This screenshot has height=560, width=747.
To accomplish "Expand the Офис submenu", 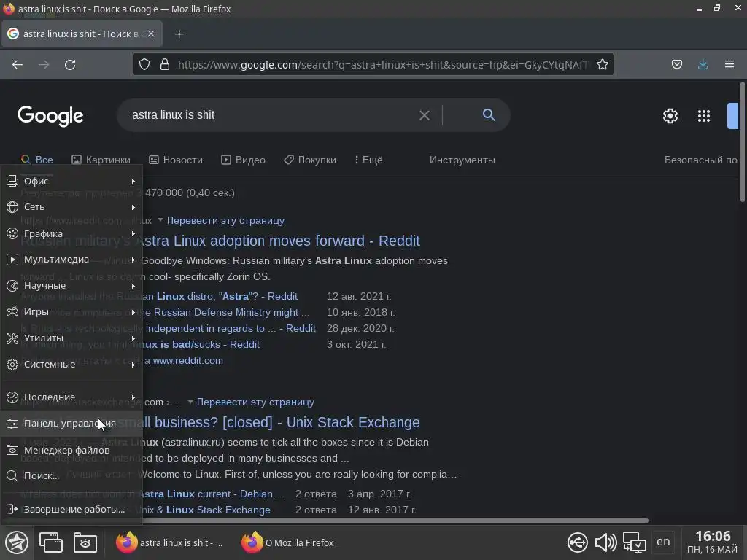I will (x=71, y=181).
